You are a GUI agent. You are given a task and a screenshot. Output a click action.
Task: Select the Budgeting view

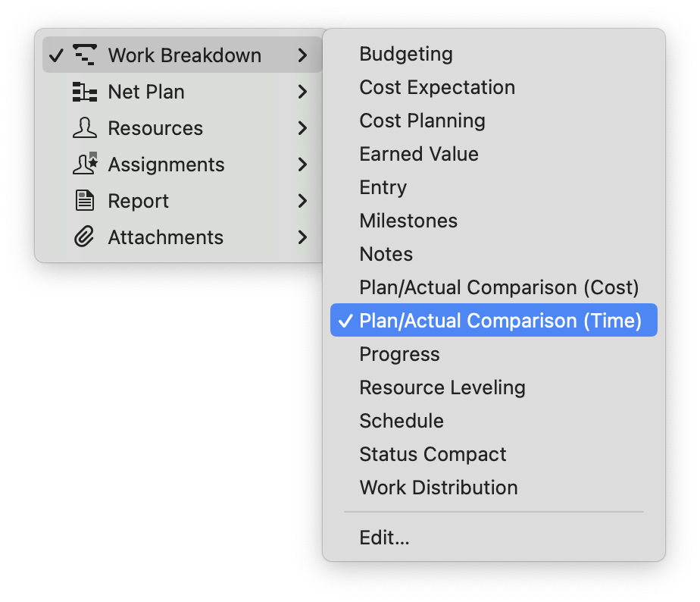406,54
